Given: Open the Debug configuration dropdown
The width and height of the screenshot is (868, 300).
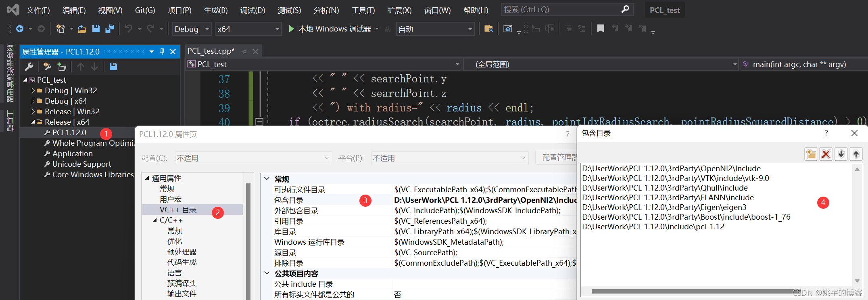Looking at the screenshot, I should point(192,29).
